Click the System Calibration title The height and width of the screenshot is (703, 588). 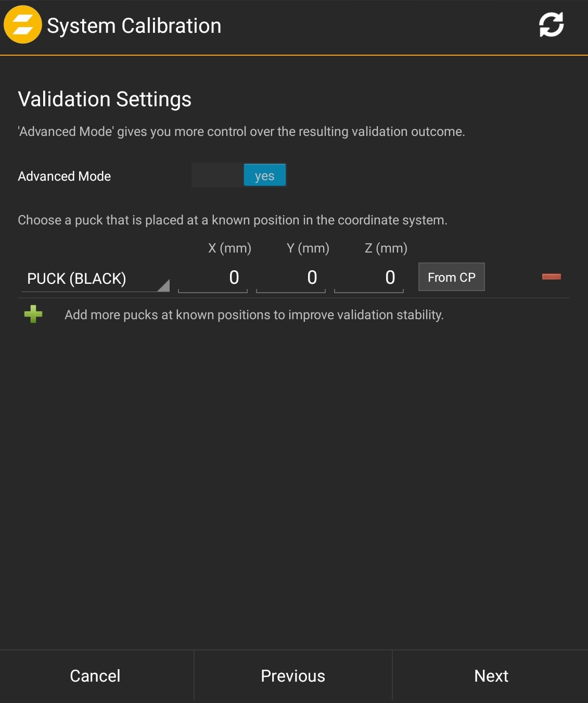[x=134, y=26]
